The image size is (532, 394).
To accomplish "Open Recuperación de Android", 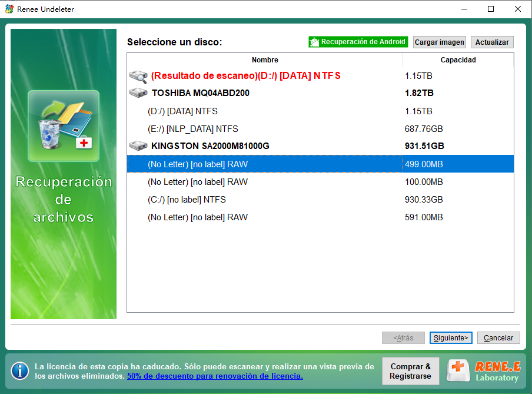I will coord(358,42).
